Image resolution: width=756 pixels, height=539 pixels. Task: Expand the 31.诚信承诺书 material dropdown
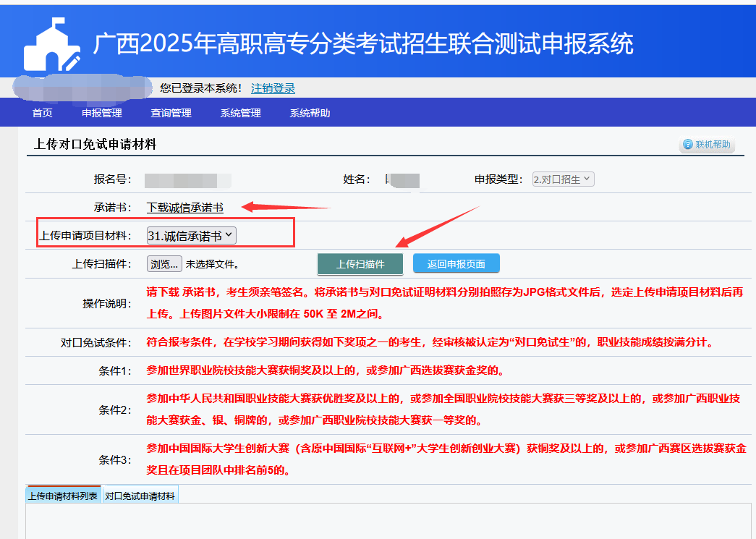point(191,235)
